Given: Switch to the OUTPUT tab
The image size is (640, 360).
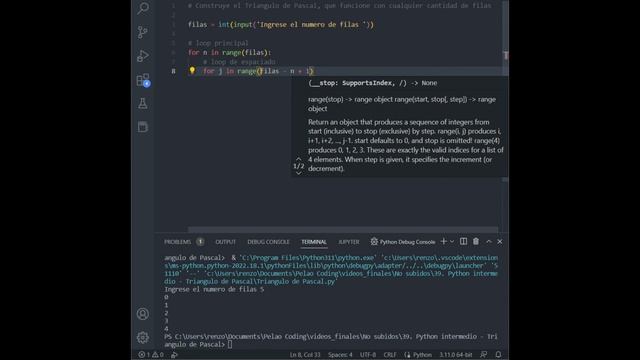Looking at the screenshot, I should click(226, 242).
